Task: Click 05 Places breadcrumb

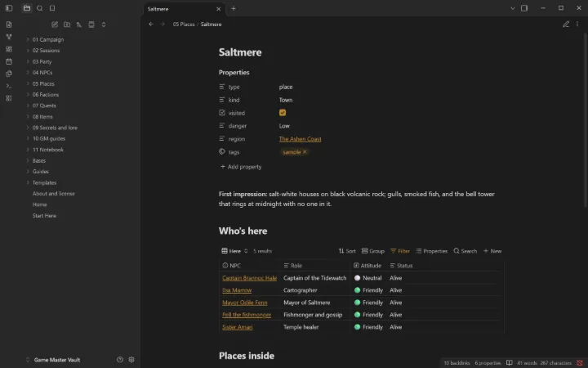Action: 184,24
